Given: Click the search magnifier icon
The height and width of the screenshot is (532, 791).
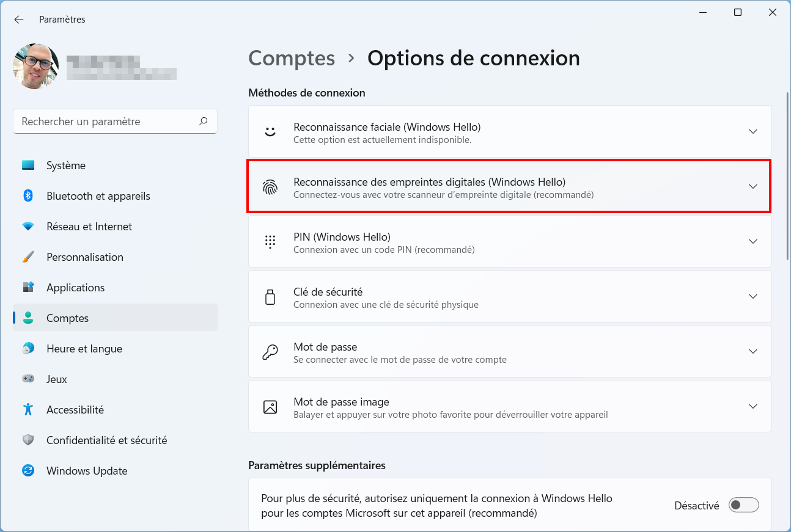Looking at the screenshot, I should tap(204, 122).
